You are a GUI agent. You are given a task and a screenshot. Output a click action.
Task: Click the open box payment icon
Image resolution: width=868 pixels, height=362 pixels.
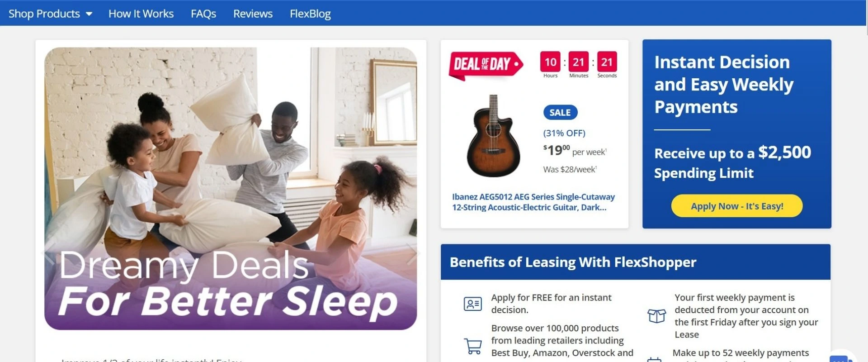(x=656, y=316)
